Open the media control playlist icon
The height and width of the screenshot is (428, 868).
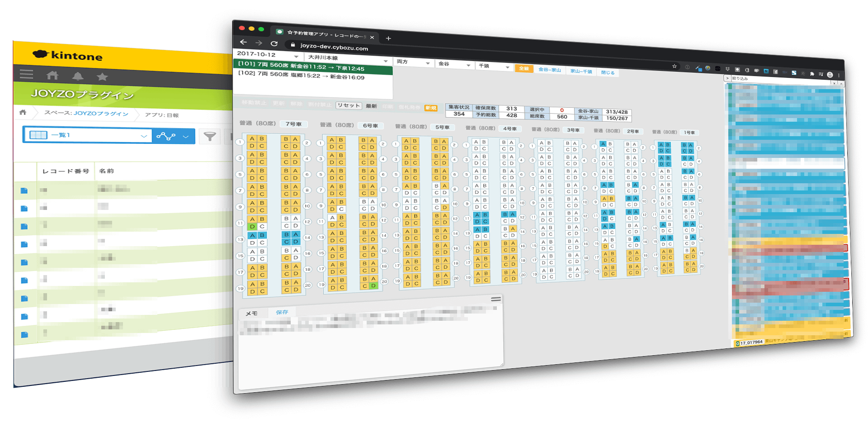click(x=821, y=74)
